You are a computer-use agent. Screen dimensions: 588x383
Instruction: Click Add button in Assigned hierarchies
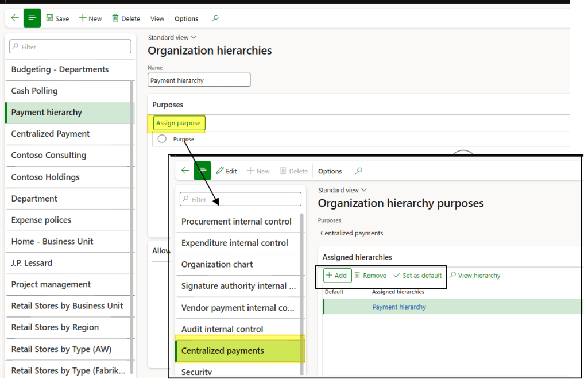pos(337,276)
